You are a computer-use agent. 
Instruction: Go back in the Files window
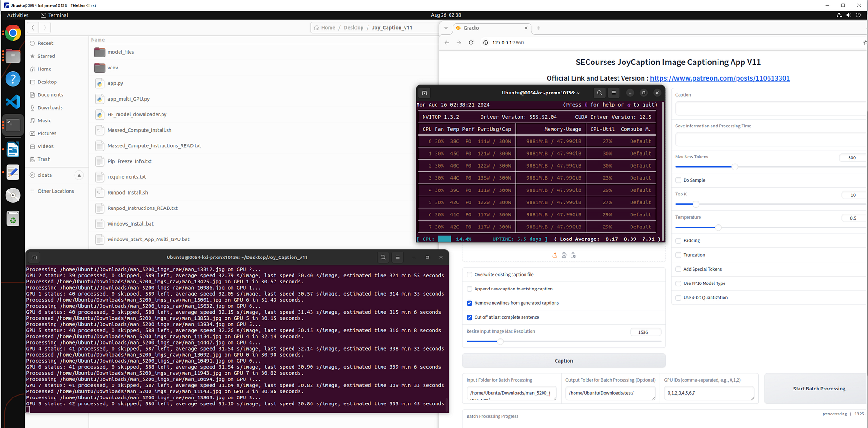pyautogui.click(x=33, y=28)
